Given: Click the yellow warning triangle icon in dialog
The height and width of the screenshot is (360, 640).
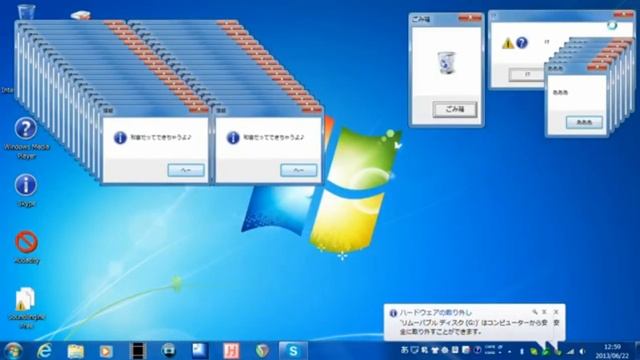Looking at the screenshot, I should (508, 43).
